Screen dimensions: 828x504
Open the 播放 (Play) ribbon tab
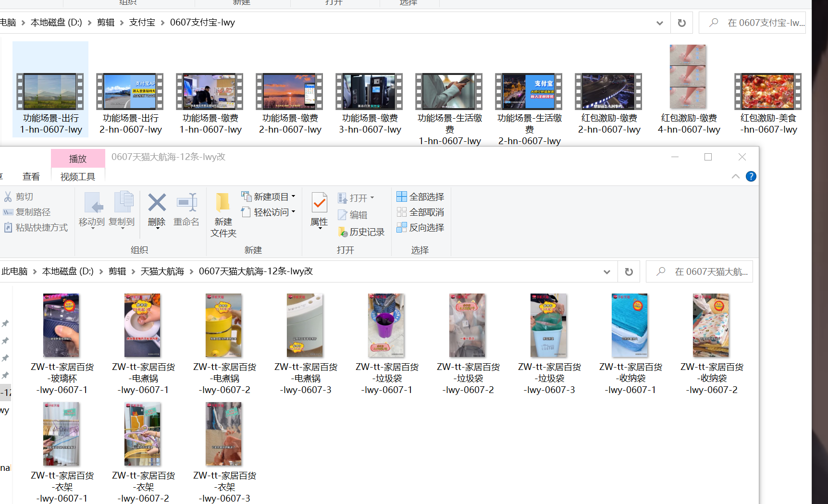78,159
